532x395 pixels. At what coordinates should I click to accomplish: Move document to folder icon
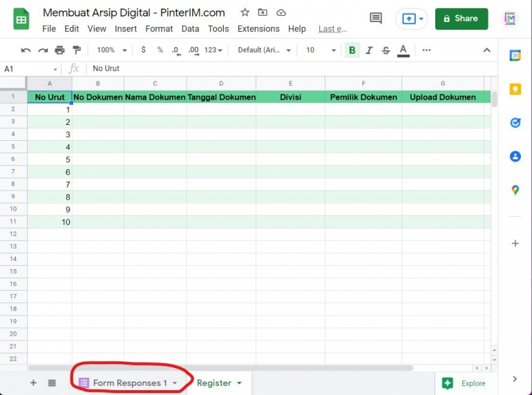point(263,12)
